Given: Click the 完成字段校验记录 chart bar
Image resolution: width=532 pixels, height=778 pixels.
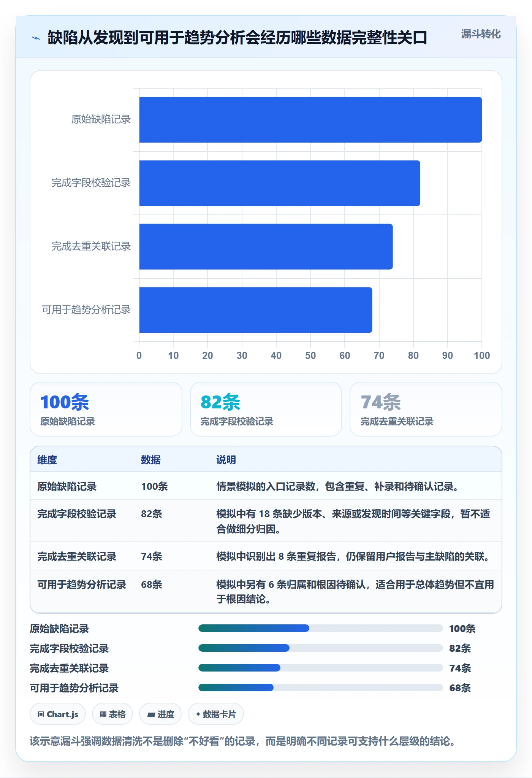Looking at the screenshot, I should click(x=280, y=183).
